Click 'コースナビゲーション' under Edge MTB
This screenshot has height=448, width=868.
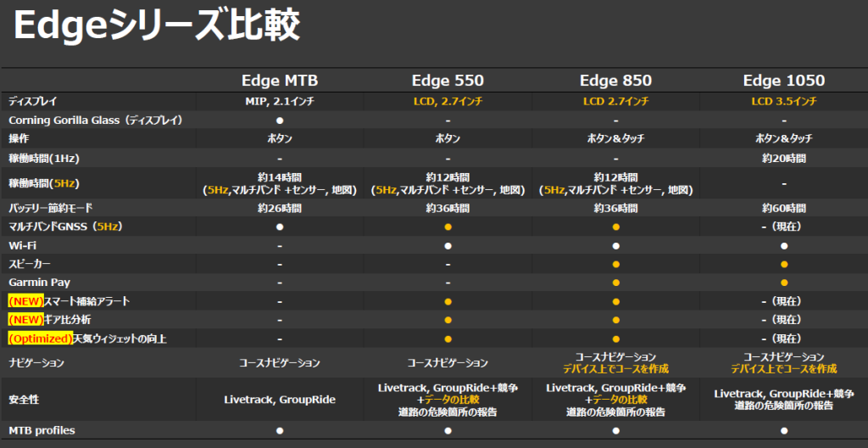(280, 363)
